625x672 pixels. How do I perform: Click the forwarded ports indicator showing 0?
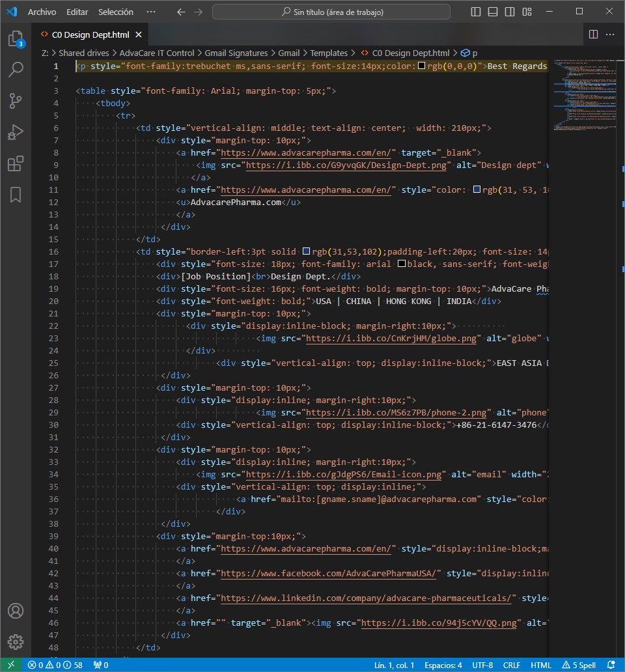click(101, 665)
